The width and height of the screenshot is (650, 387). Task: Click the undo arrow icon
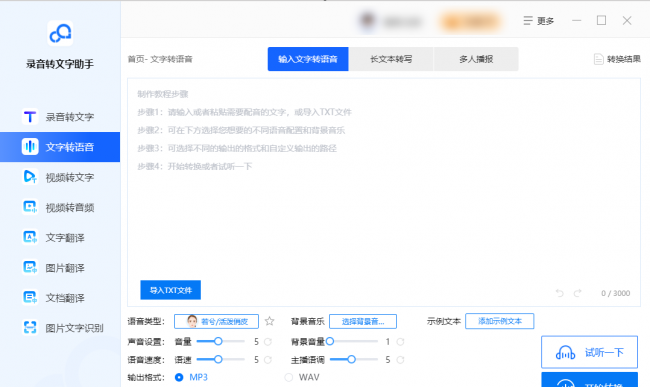coord(560,293)
